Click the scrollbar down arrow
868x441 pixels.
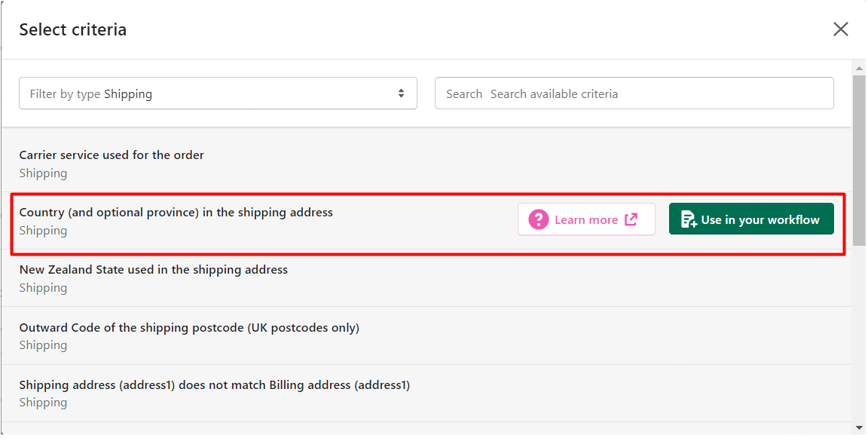pyautogui.click(x=859, y=427)
